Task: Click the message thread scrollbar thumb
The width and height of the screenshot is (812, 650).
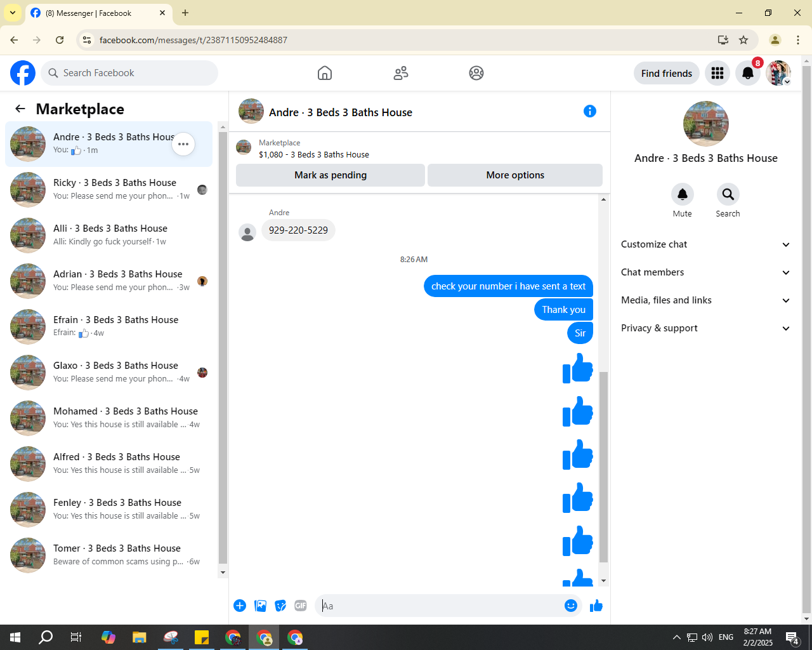Action: click(x=603, y=467)
